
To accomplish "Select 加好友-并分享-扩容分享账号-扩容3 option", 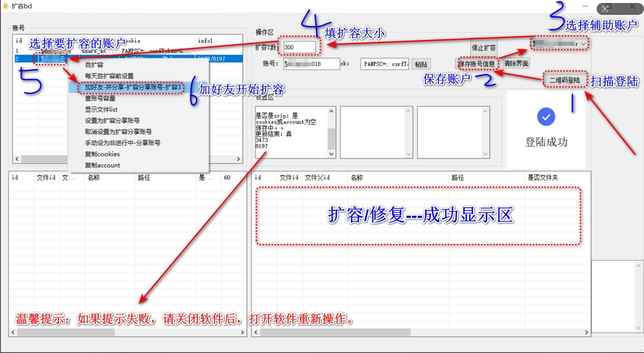I will click(x=133, y=87).
